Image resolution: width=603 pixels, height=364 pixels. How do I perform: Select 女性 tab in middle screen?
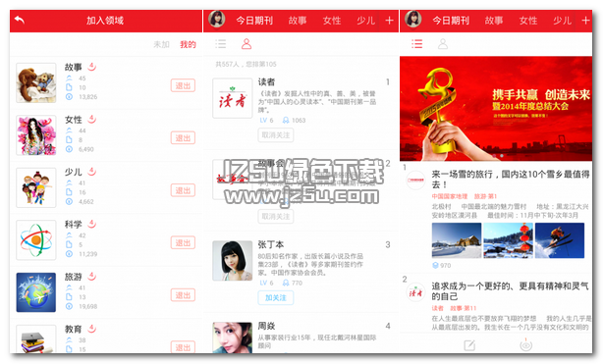tap(332, 21)
